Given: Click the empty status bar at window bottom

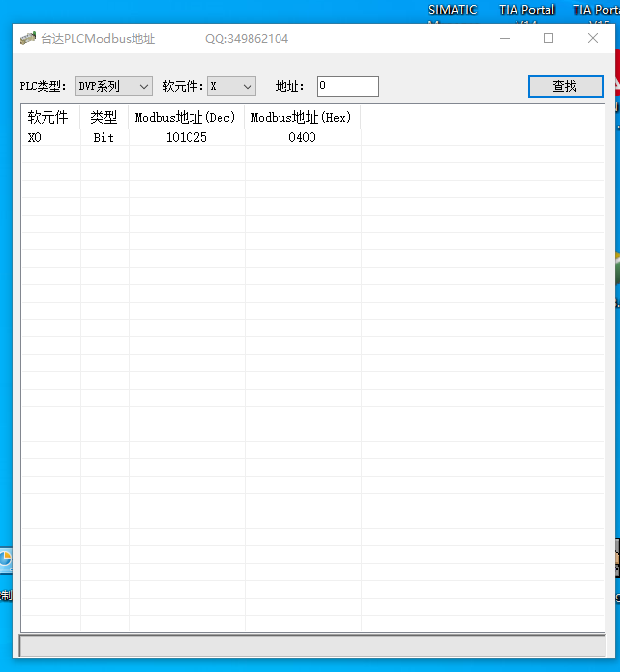Looking at the screenshot, I should 311,646.
